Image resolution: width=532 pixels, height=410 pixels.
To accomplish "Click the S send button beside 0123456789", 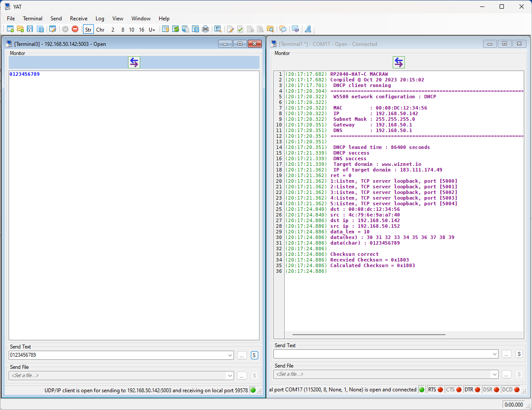I will coord(254,355).
